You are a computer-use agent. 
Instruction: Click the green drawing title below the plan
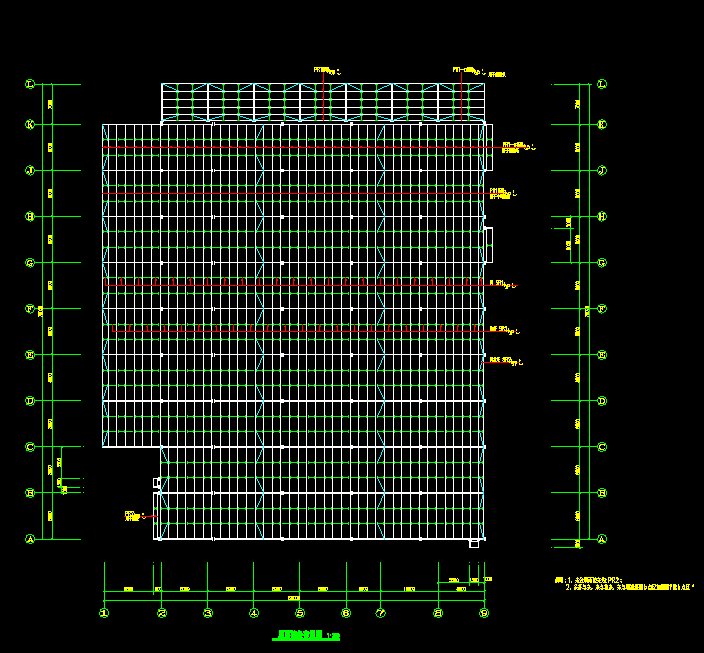(x=308, y=636)
